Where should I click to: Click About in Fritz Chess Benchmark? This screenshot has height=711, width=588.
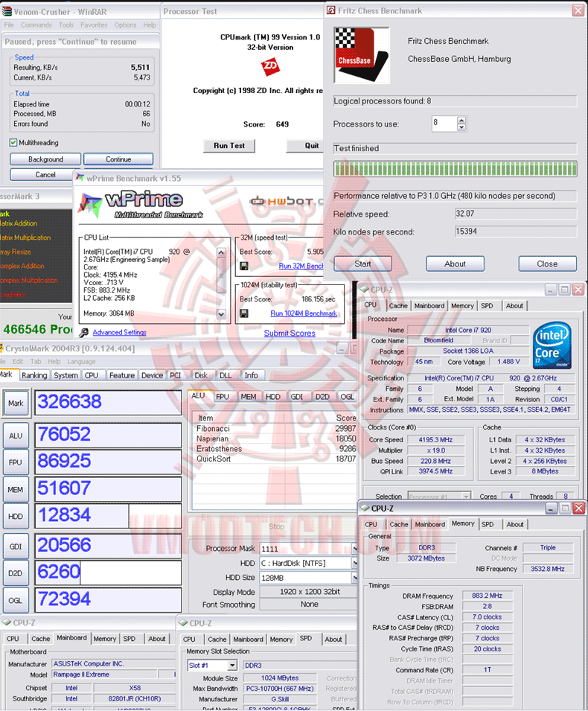pos(456,264)
